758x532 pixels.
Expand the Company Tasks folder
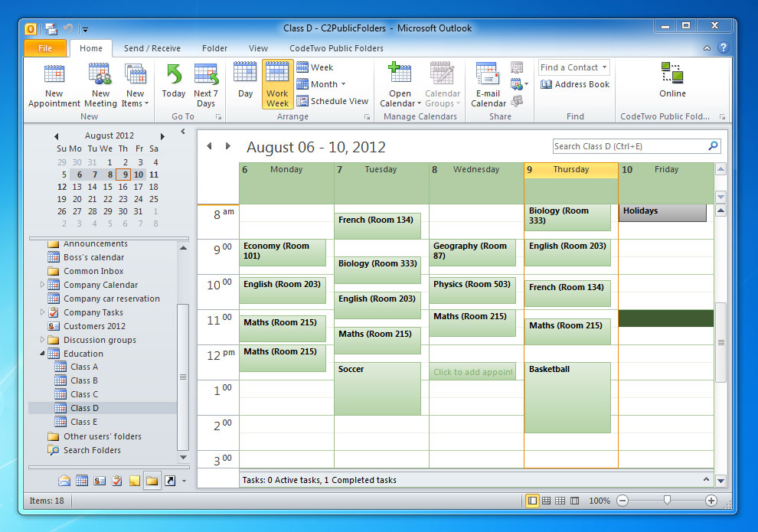42,312
